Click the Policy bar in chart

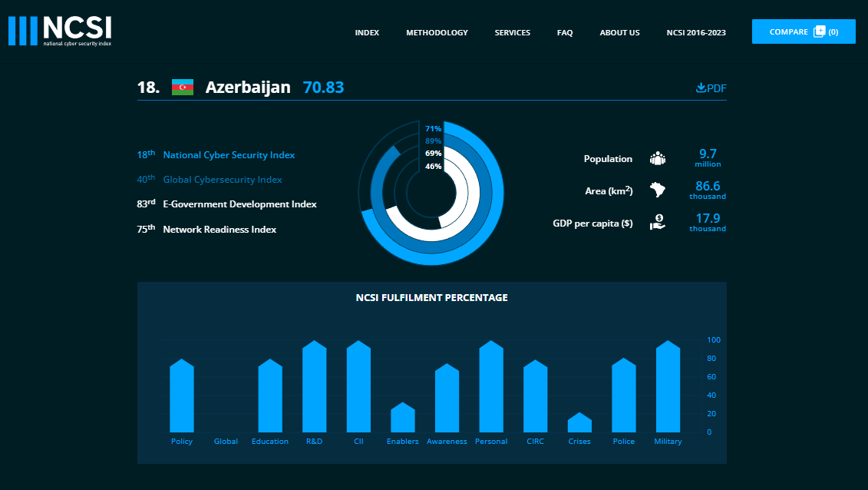(182, 396)
